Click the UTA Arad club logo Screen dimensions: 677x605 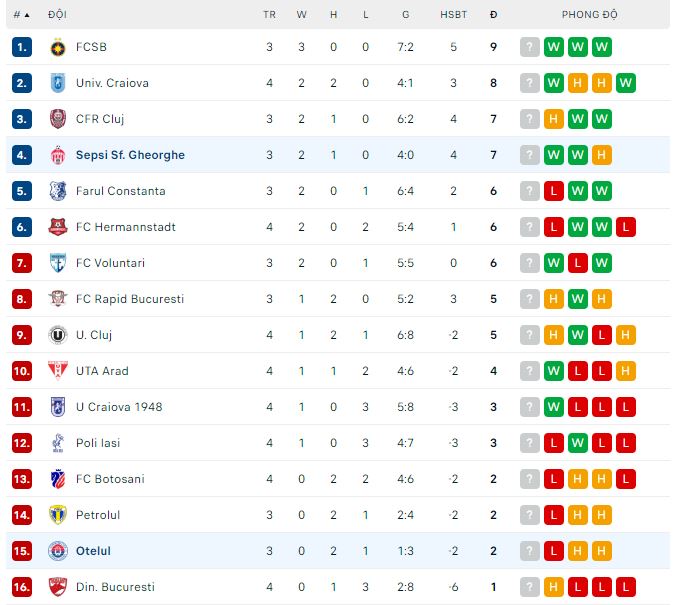(57, 371)
